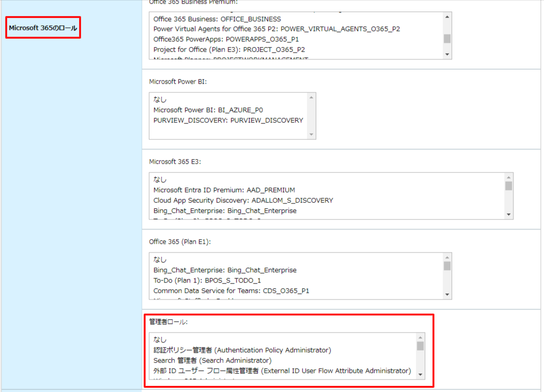Viewport: 544px width, 392px height.
Task: Click scroll up arrow in Office 365 Business Premium list
Action: 447,17
